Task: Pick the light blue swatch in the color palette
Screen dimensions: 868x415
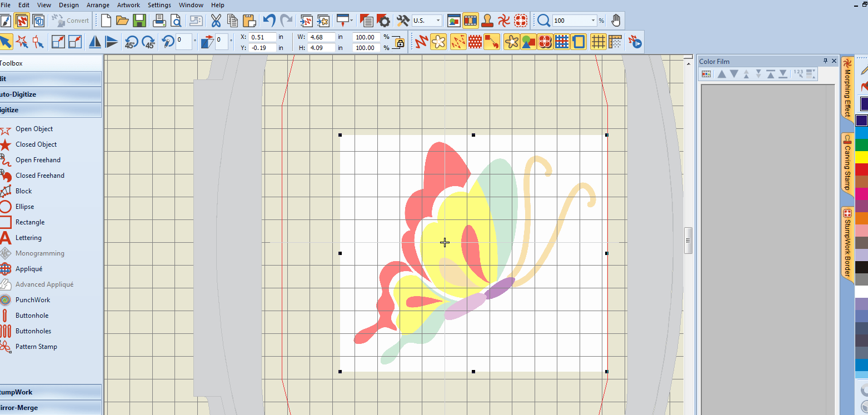Action: (862, 133)
